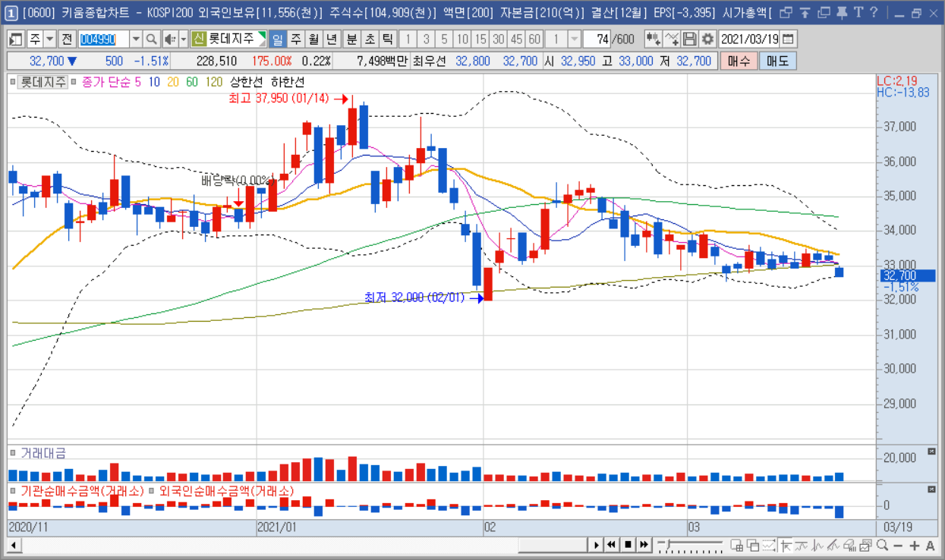Open the calendar date picker icon
The height and width of the screenshot is (560, 945).
[x=789, y=39]
